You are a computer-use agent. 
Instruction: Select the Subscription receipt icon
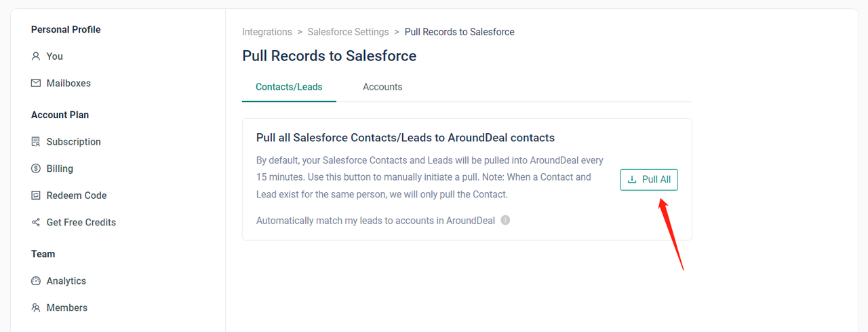click(36, 142)
